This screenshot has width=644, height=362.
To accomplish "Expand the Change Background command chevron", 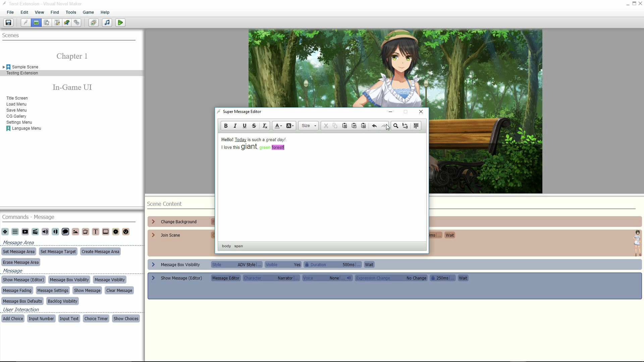I will (153, 222).
